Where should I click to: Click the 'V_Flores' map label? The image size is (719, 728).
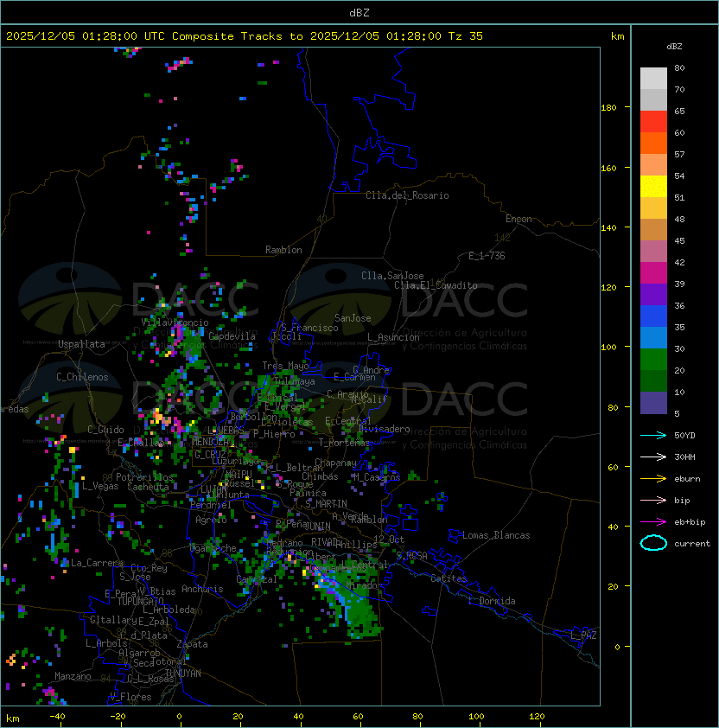130,697
